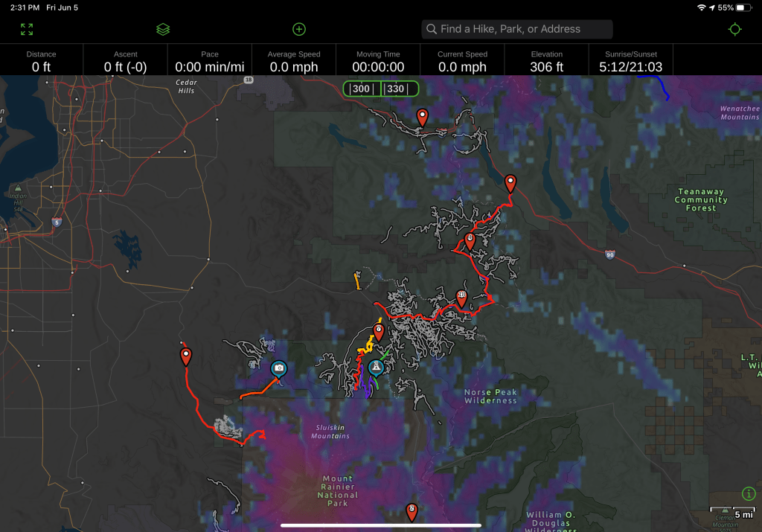The width and height of the screenshot is (762, 532).
Task: Open the Elevation stat cell
Action: click(x=547, y=61)
